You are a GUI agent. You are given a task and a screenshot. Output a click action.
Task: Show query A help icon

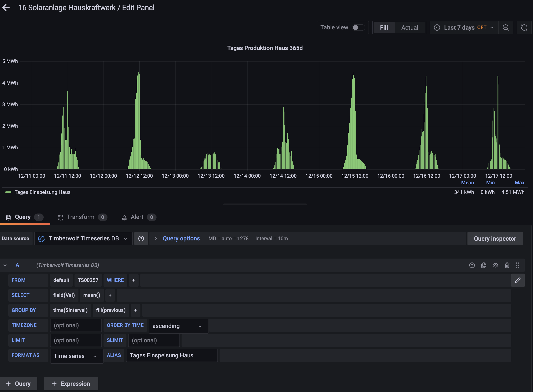click(x=472, y=265)
